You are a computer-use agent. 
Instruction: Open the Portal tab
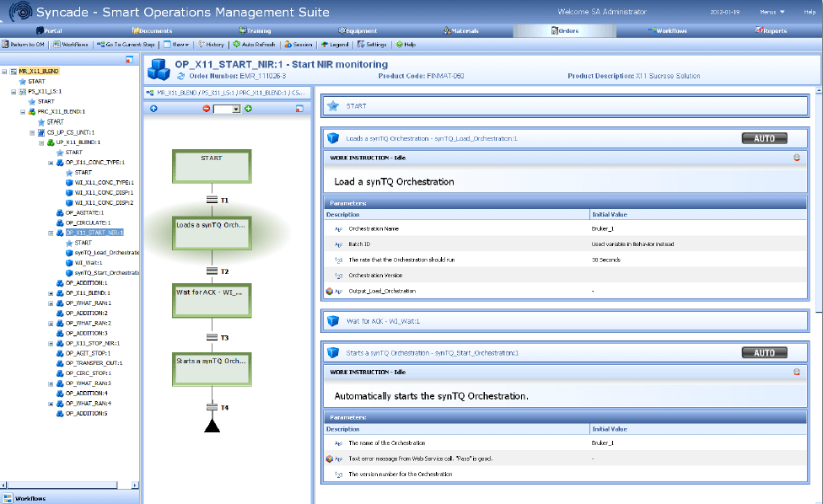(x=49, y=31)
